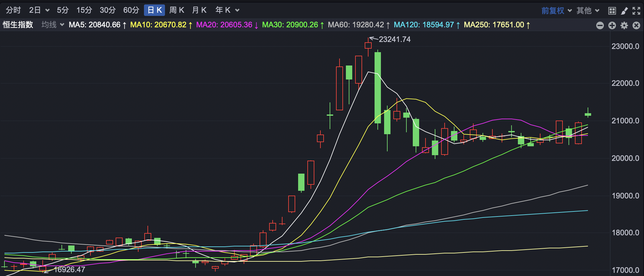Click the 18000.0 price axis label

pos(625,233)
